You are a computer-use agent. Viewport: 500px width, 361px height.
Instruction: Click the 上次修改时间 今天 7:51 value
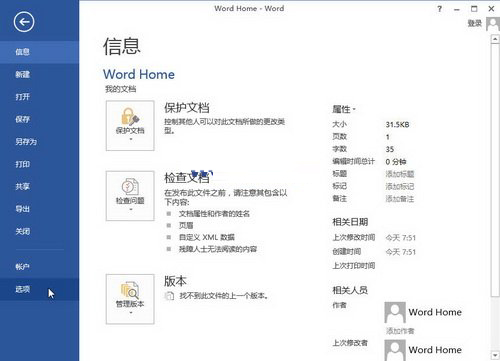(401, 238)
